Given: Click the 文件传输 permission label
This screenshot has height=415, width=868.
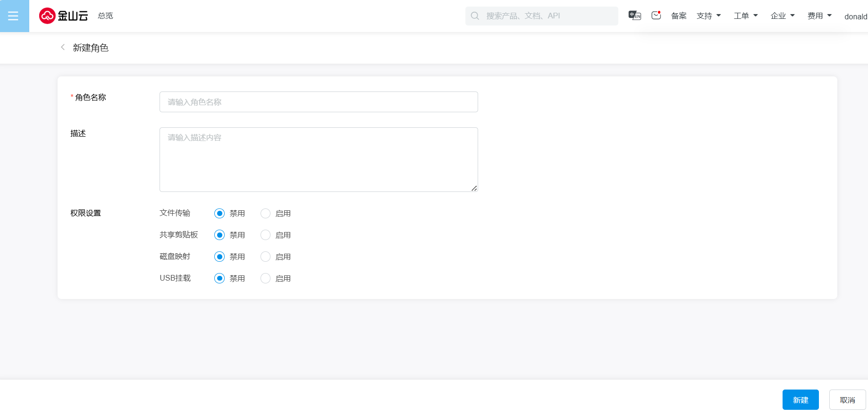Looking at the screenshot, I should 175,213.
